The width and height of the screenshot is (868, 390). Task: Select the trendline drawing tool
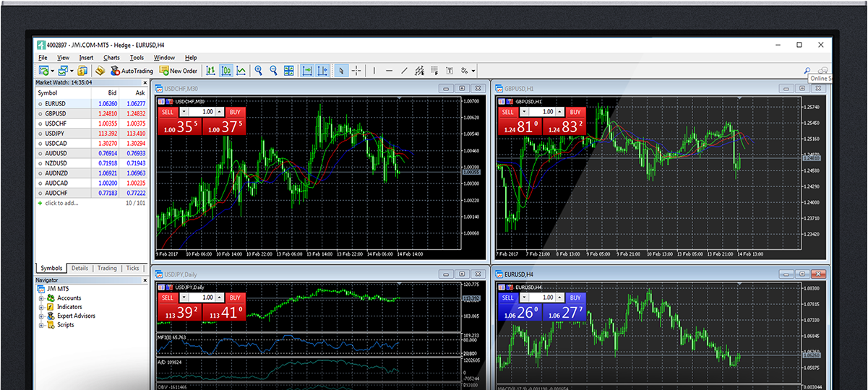coord(405,71)
